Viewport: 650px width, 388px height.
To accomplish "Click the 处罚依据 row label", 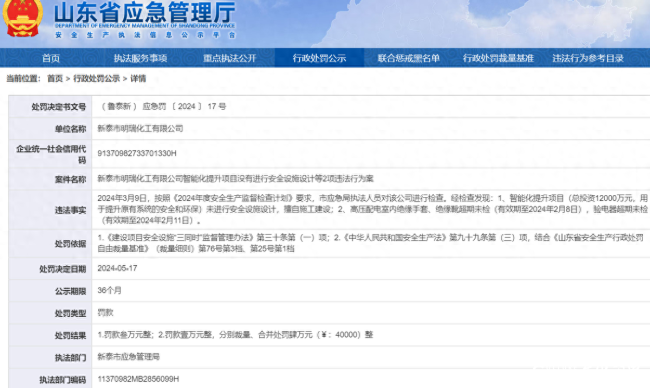I will tap(70, 244).
